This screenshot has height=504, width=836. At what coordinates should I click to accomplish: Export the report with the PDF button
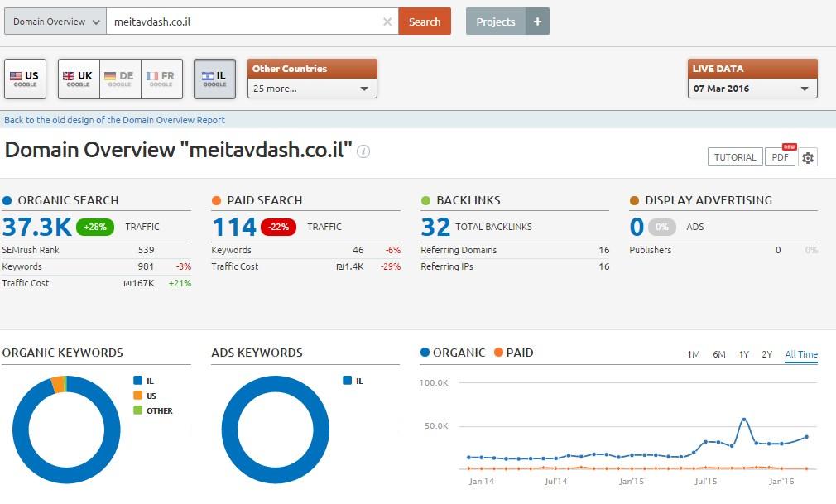pyautogui.click(x=780, y=156)
